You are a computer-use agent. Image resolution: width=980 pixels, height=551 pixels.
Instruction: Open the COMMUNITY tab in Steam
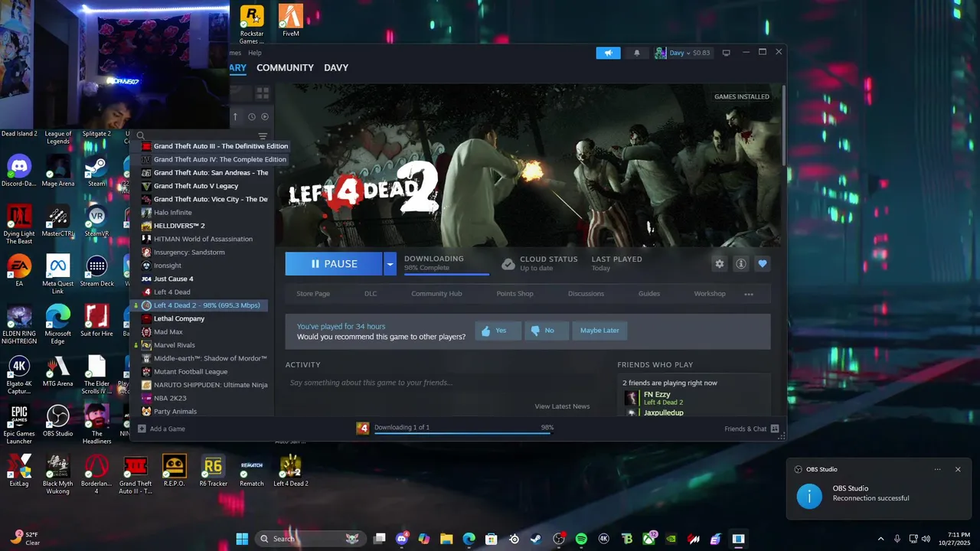point(285,67)
